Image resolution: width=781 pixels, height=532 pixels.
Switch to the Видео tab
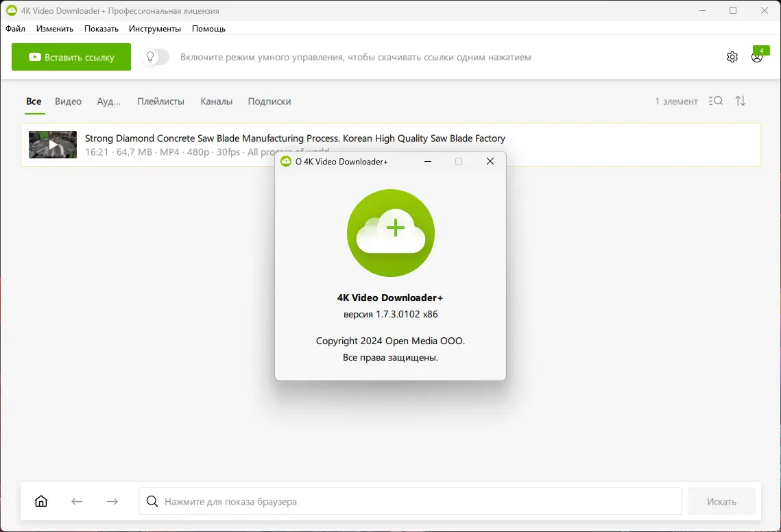[x=69, y=101]
